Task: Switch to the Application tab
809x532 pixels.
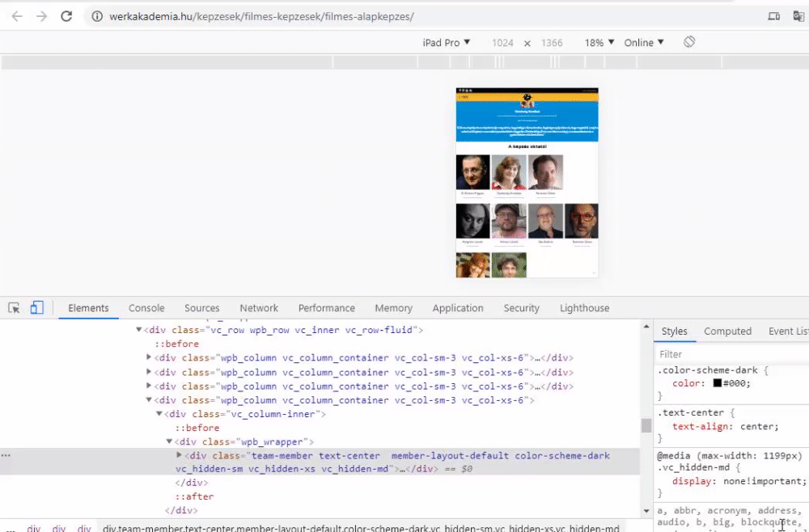Action: coord(458,308)
